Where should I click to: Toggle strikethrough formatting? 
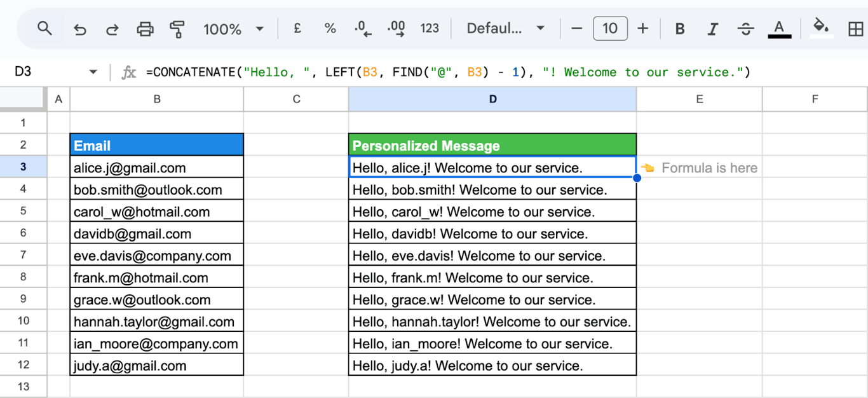point(745,29)
